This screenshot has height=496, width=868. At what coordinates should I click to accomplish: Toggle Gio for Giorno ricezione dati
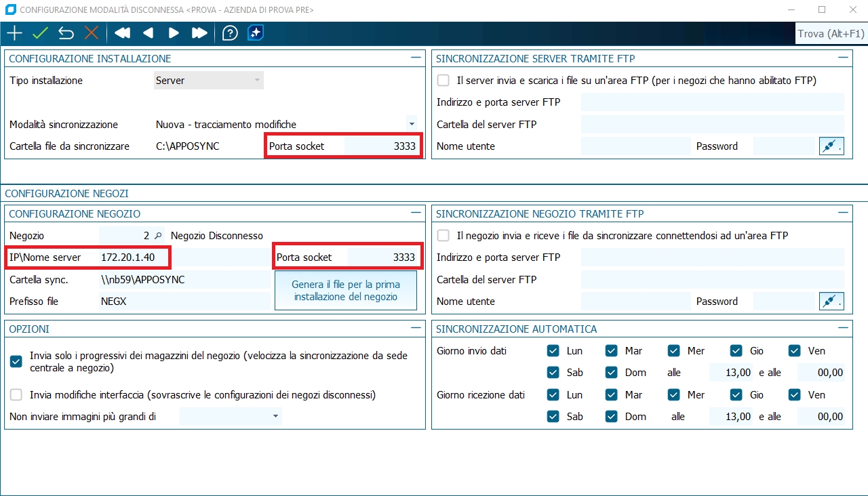(736, 395)
